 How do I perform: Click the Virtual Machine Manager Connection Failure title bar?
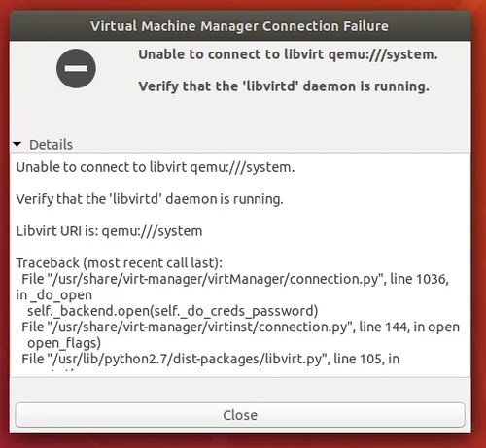[x=240, y=26]
